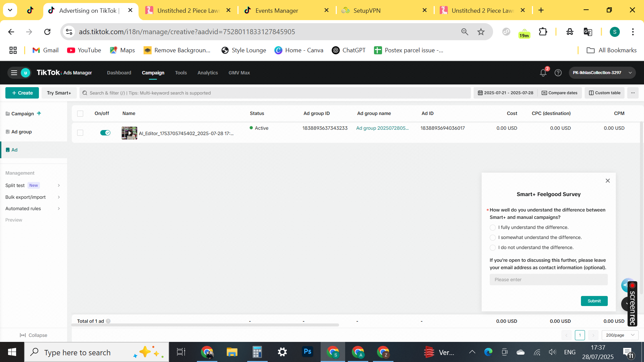Click the notifications bell icon

(543, 73)
